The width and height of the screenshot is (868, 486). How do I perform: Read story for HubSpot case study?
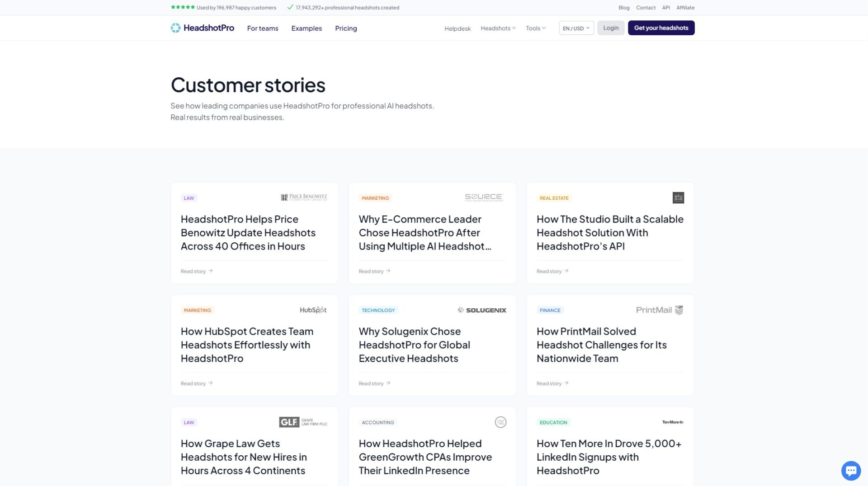tap(196, 383)
